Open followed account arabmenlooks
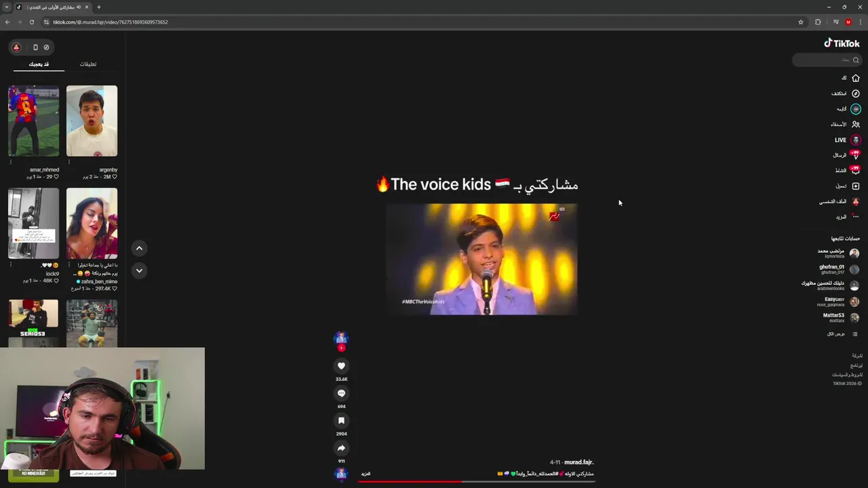Screen dimensions: 868x488 click(831, 285)
